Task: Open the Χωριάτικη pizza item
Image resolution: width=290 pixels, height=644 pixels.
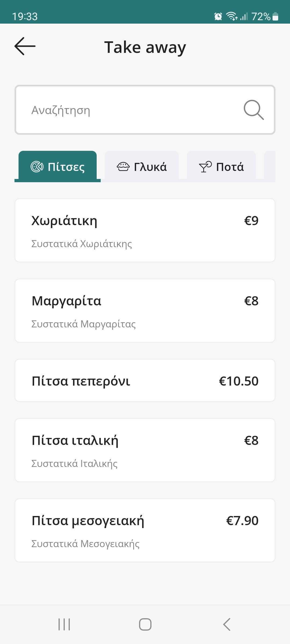Action: click(x=145, y=230)
